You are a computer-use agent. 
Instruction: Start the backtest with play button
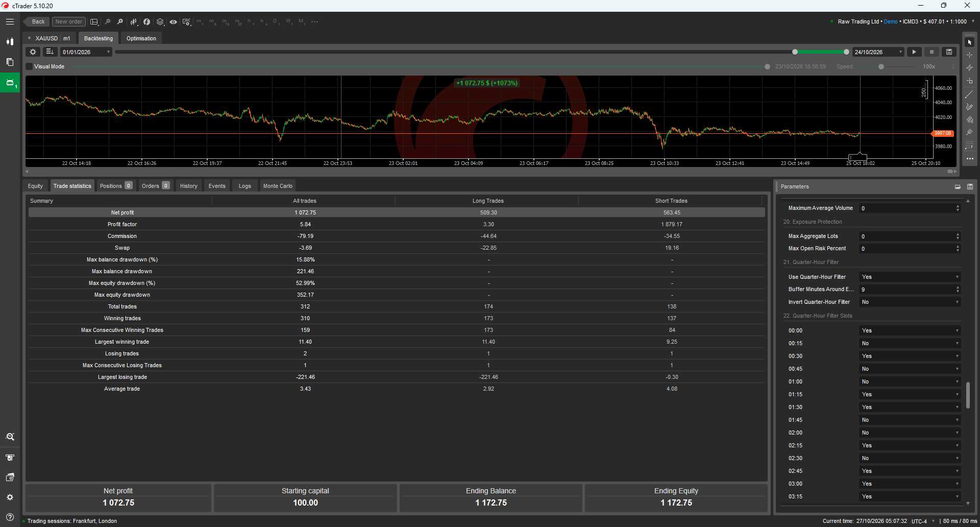click(x=914, y=52)
